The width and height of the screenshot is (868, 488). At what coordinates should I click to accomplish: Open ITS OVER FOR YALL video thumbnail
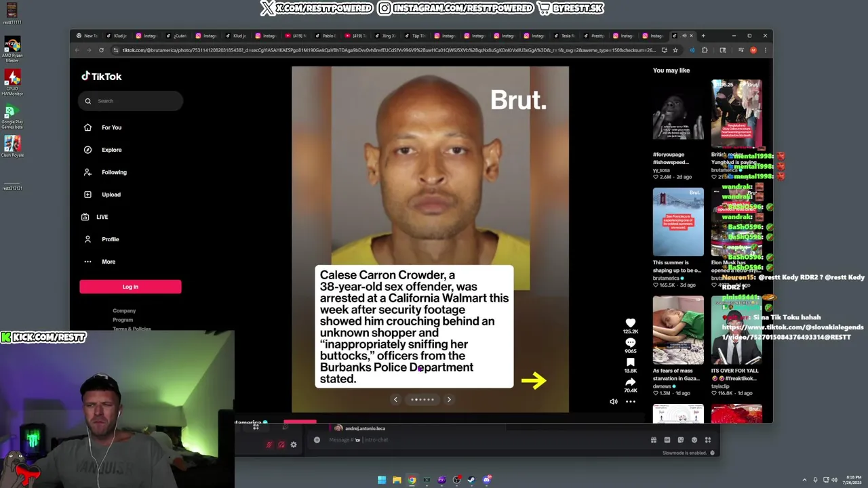pos(736,329)
